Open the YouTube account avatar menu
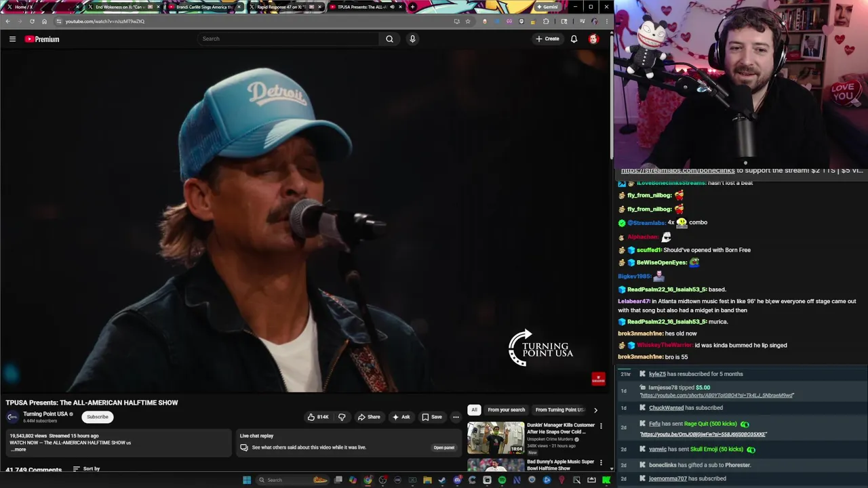 point(593,39)
